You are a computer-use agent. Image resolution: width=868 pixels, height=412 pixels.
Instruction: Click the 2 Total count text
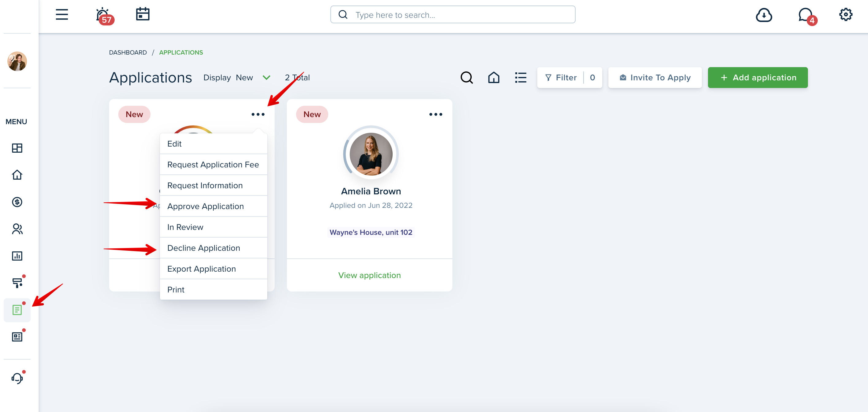pyautogui.click(x=297, y=78)
